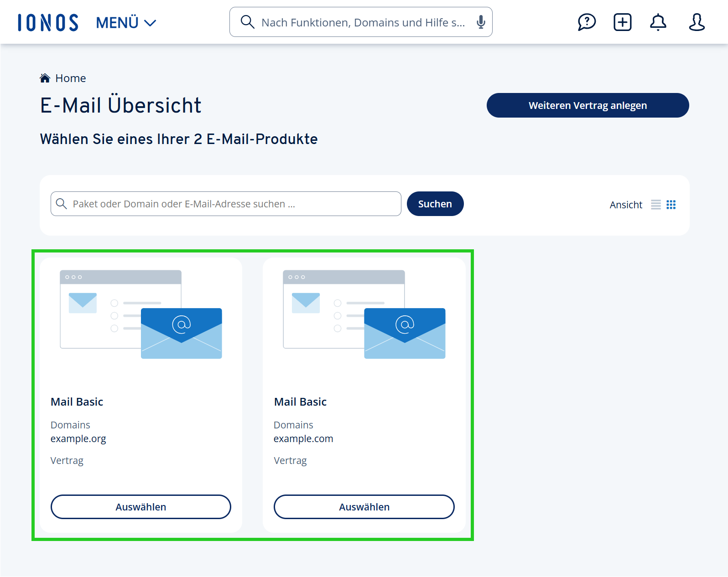Activate the microphone voice search icon

click(x=481, y=22)
